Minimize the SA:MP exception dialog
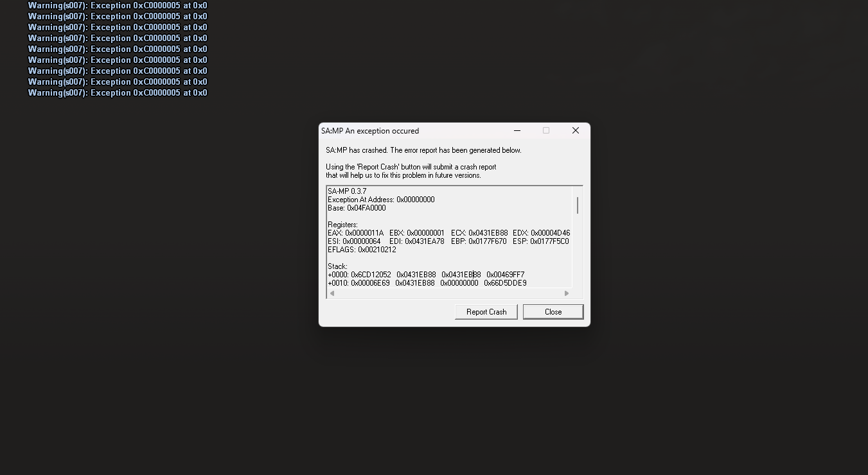 [x=517, y=130]
